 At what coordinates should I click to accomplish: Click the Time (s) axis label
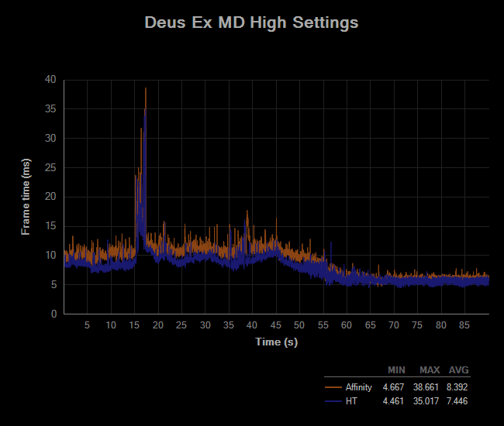click(x=277, y=342)
